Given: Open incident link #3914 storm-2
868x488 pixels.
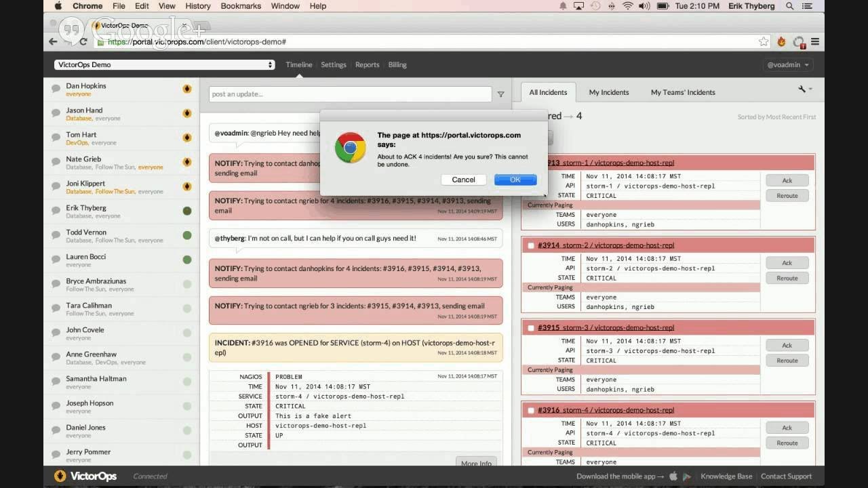Looking at the screenshot, I should (x=606, y=245).
